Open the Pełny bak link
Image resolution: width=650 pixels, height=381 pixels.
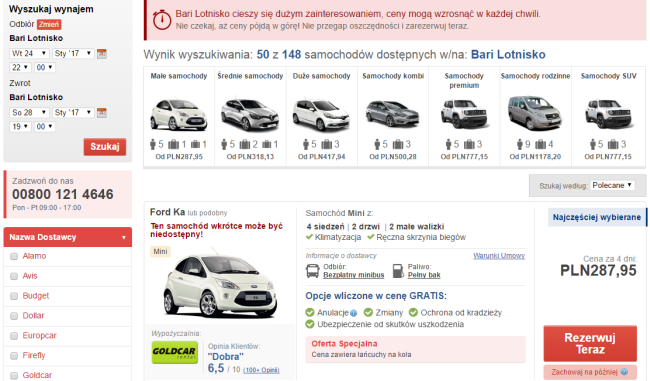[x=424, y=275]
